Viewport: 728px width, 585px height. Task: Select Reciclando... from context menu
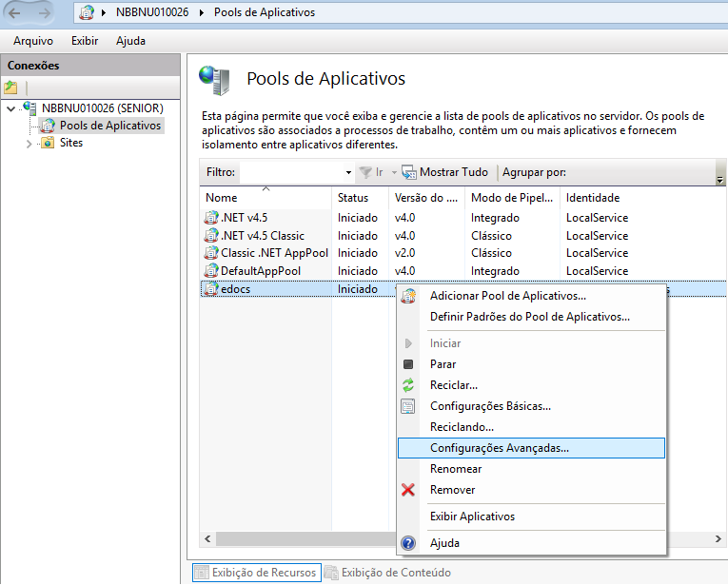click(532, 427)
